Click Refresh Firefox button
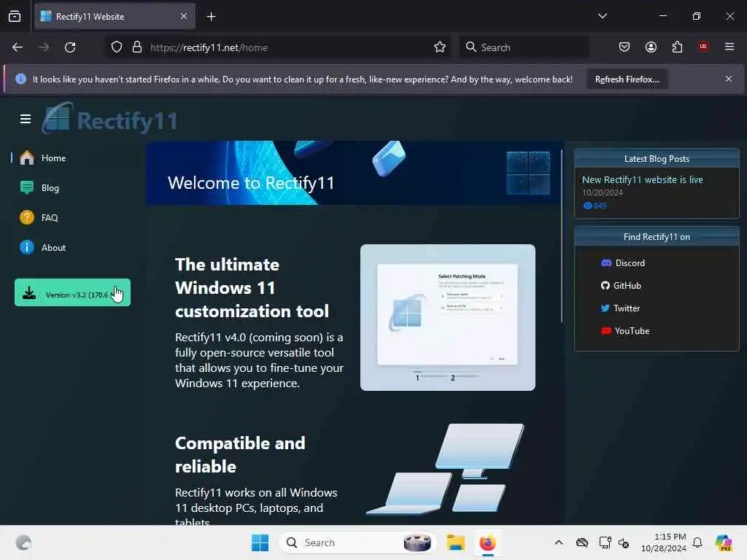 click(627, 79)
